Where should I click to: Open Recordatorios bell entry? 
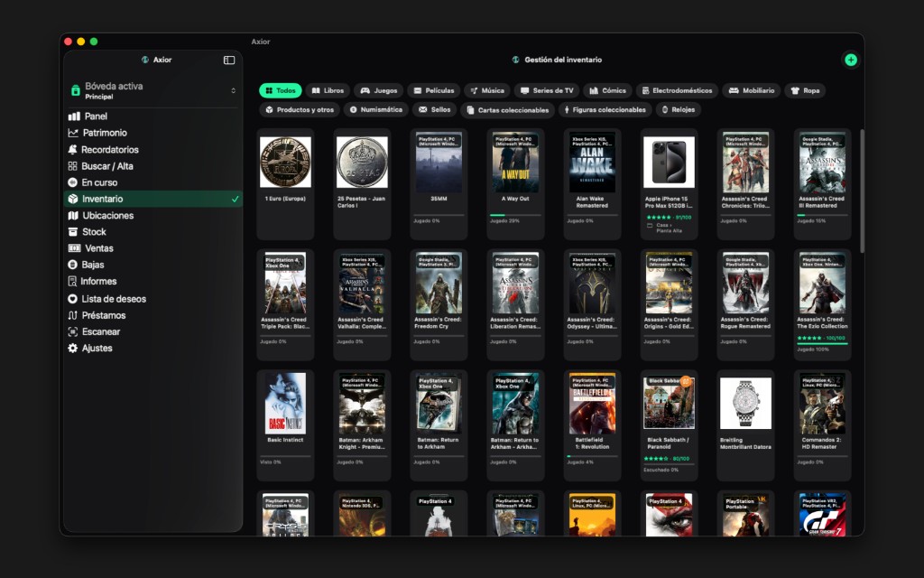coord(153,149)
